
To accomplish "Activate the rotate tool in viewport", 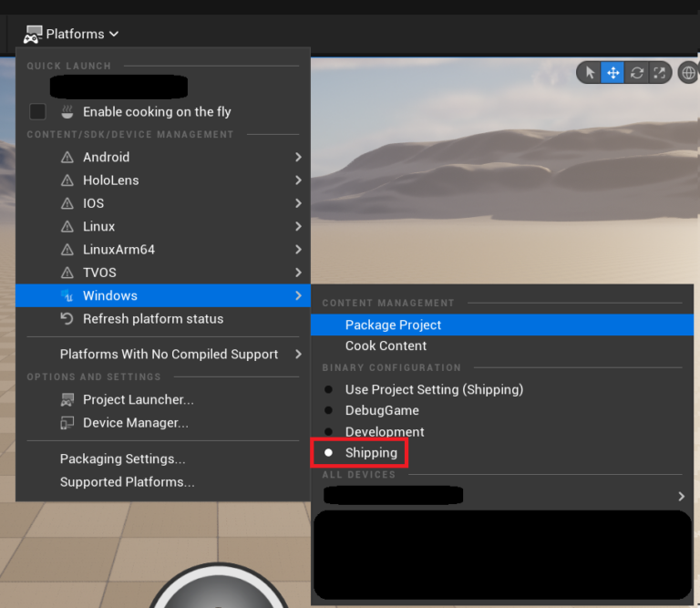I will pyautogui.click(x=636, y=72).
